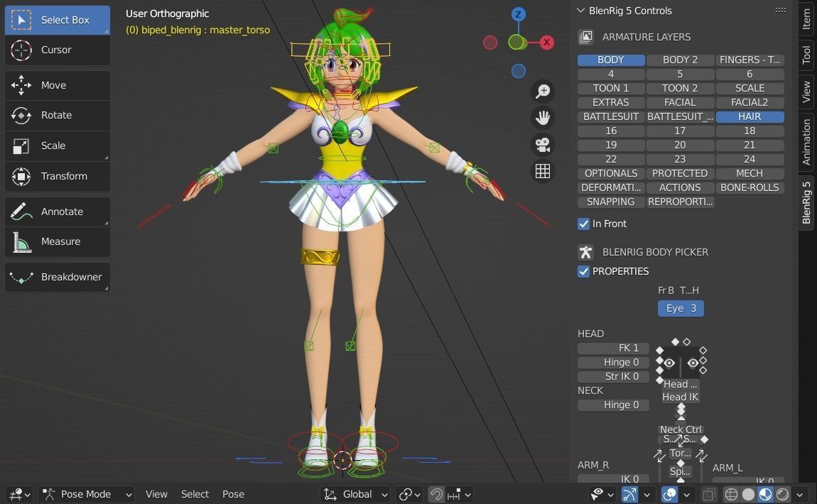This screenshot has height=504, width=817.
Task: Enable the FACIAL armature layer
Action: click(680, 102)
